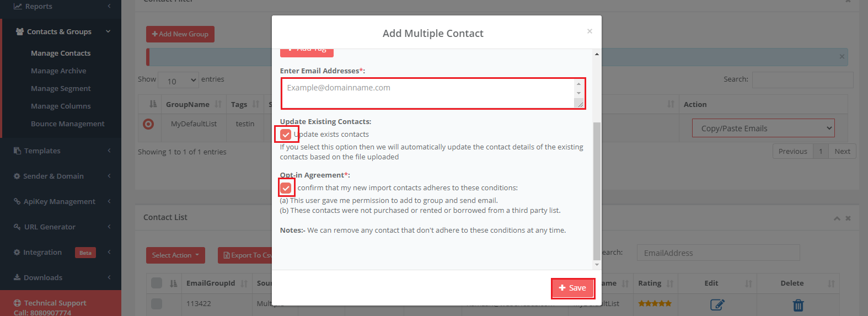Click the edit pencil icon for contact 113422
The height and width of the screenshot is (316, 868).
click(717, 304)
